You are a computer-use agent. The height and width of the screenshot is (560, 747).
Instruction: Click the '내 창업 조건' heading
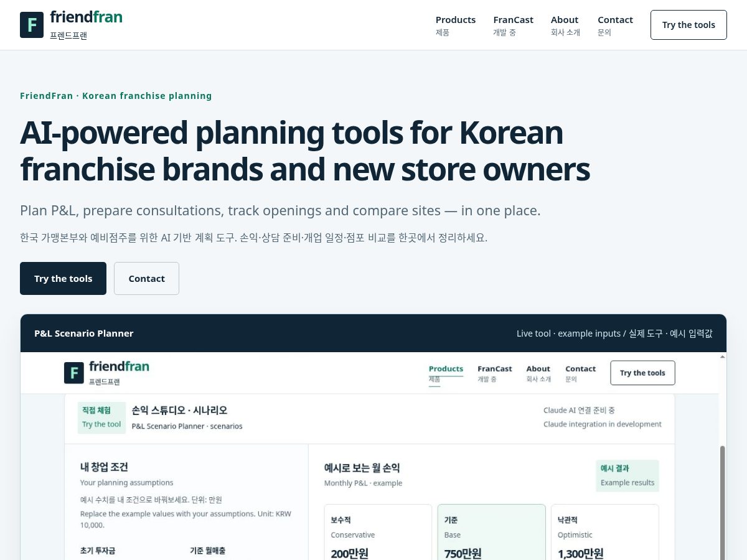[104, 467]
